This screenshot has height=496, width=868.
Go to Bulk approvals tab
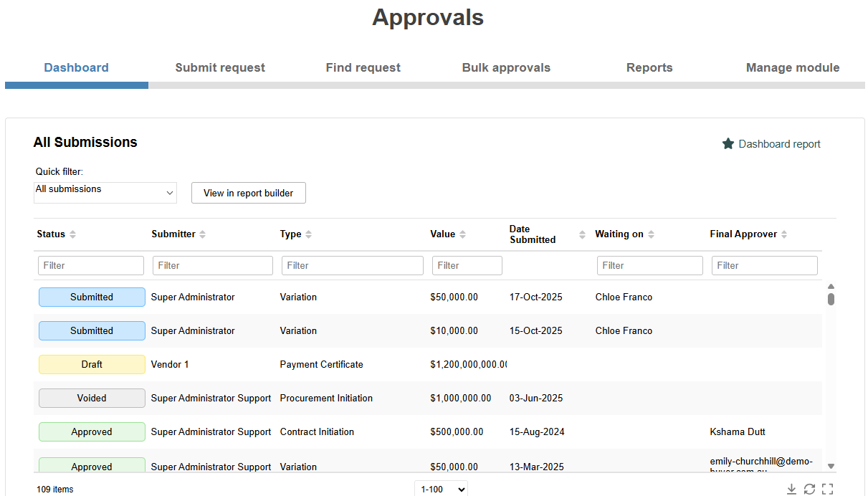coord(506,68)
